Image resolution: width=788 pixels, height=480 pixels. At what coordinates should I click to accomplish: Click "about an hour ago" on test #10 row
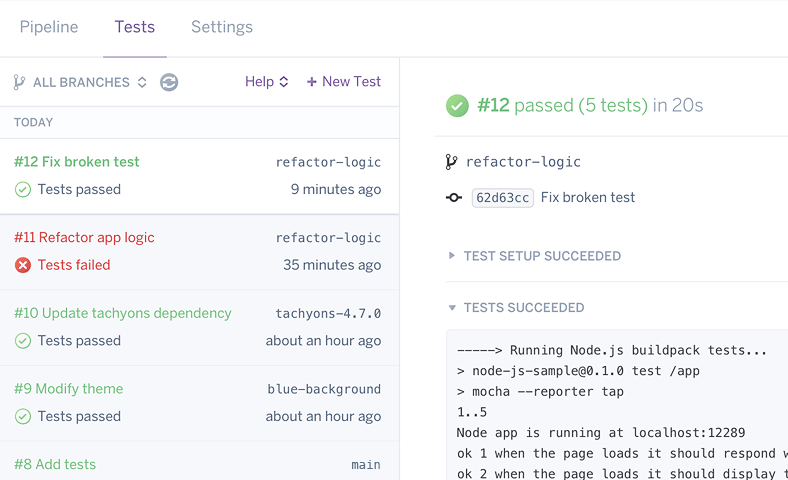pyautogui.click(x=323, y=341)
